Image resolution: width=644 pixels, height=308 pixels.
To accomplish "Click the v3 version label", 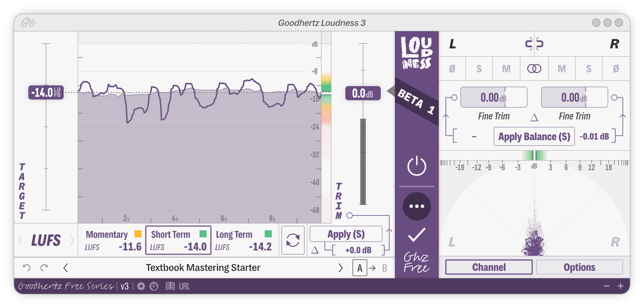I will [125, 287].
